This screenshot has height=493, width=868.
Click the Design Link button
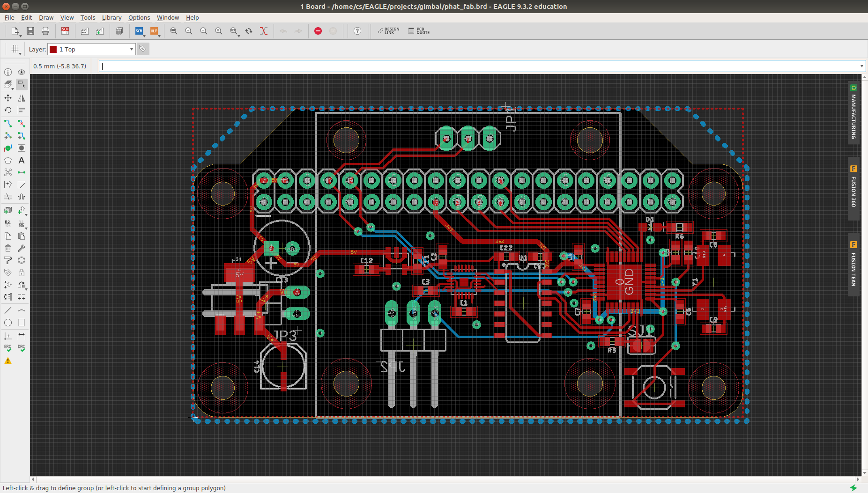[x=388, y=31]
